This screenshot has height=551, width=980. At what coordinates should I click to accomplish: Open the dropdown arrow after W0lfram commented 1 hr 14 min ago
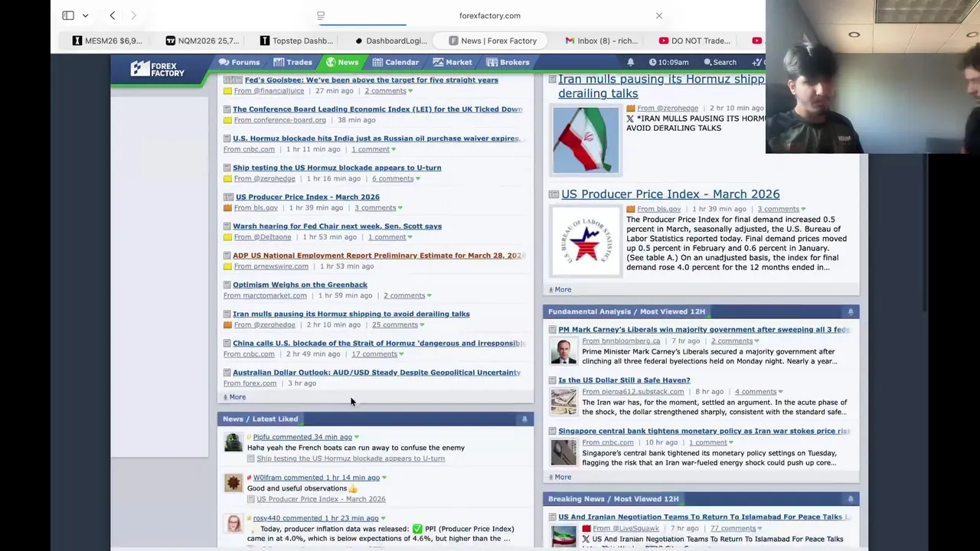(384, 478)
